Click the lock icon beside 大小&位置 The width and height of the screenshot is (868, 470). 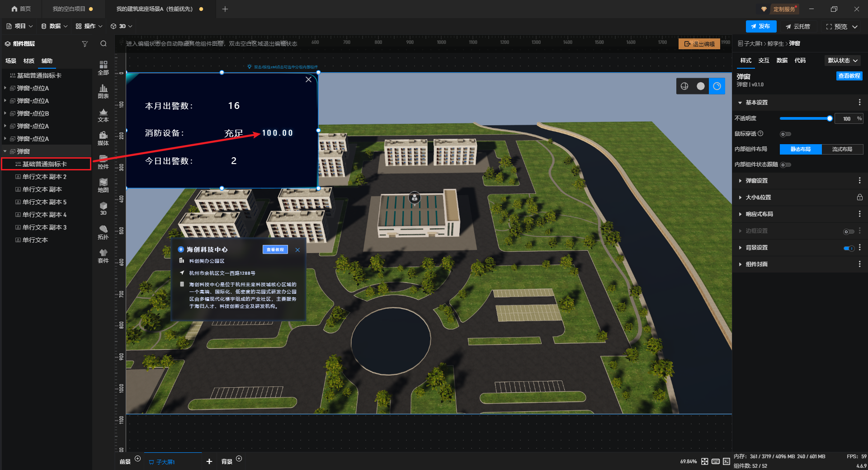(859, 197)
